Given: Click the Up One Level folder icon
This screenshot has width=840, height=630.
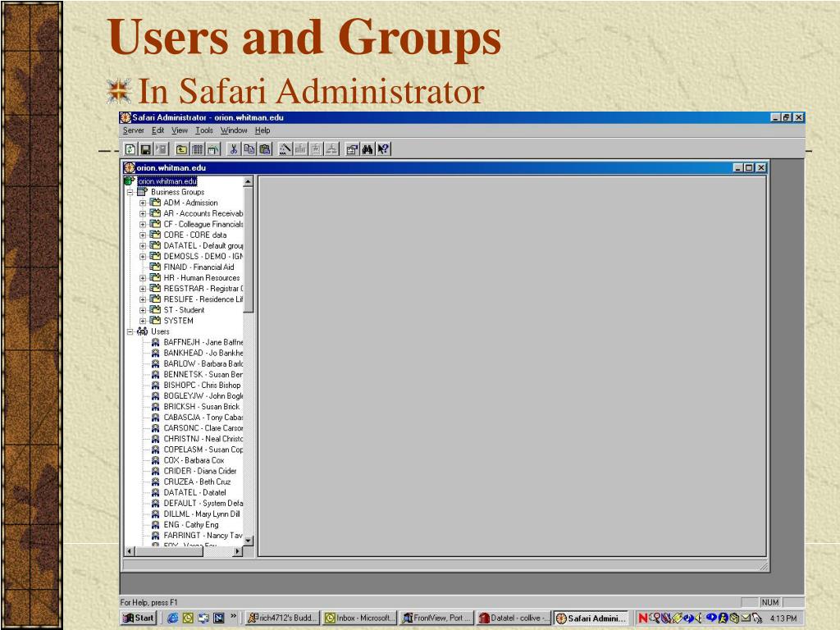Looking at the screenshot, I should [182, 149].
